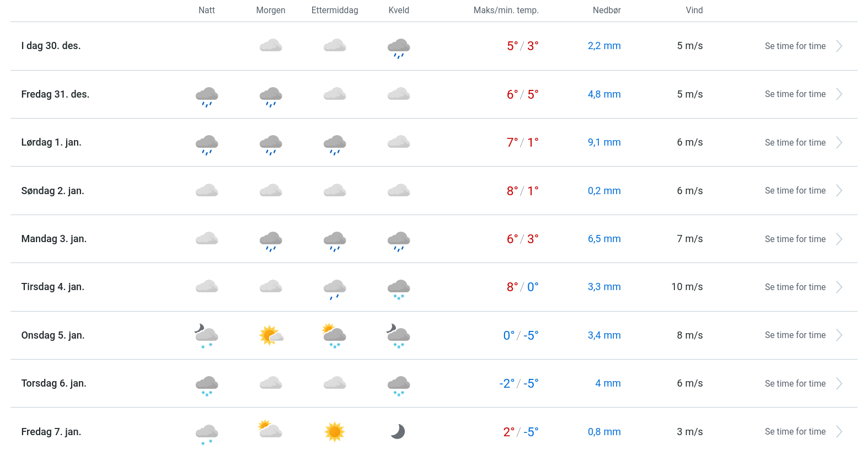Open "Se time for time" for Onsdag 5. jan.
Screen dimensions: 868x455
point(795,335)
